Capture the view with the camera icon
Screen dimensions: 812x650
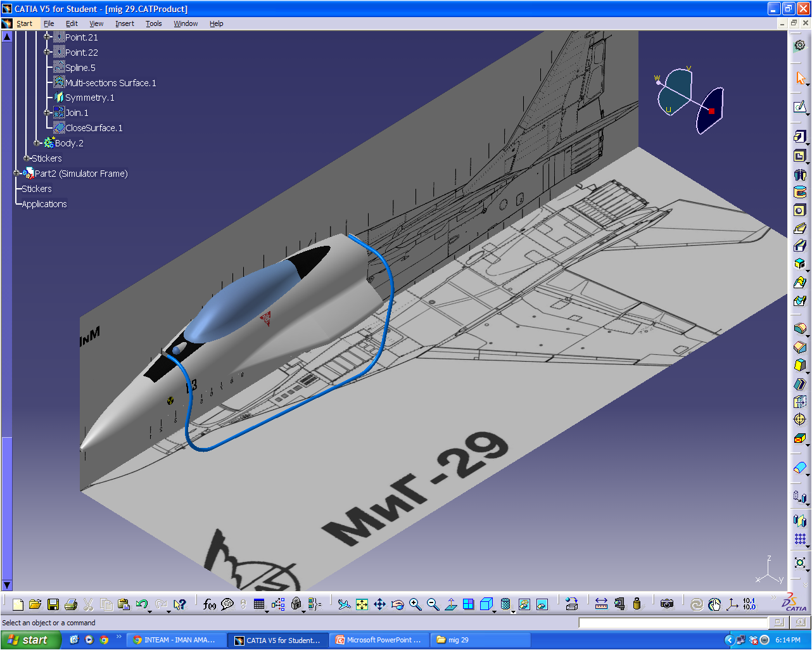click(x=666, y=604)
